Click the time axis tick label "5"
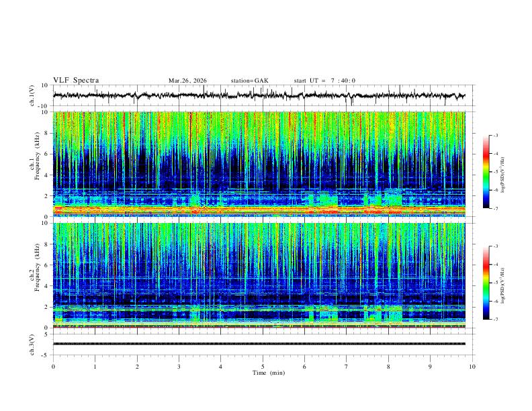532x411 pixels. [x=263, y=367]
